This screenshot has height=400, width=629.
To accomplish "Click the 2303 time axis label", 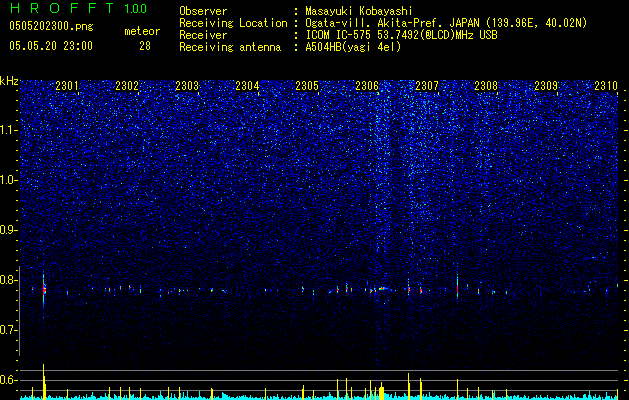I will [187, 85].
